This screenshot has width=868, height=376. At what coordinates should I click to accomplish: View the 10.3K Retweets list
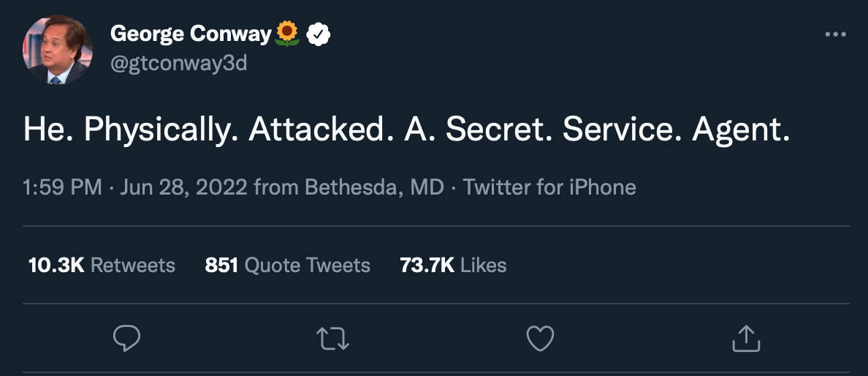[102, 265]
